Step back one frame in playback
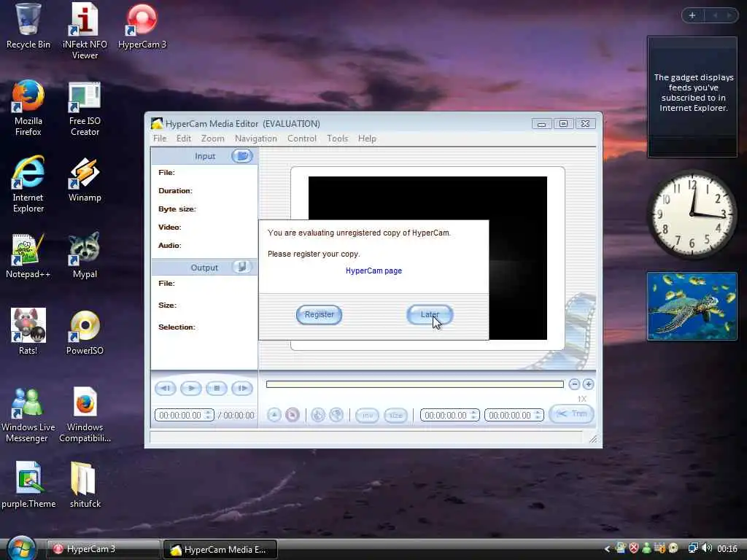 166,388
